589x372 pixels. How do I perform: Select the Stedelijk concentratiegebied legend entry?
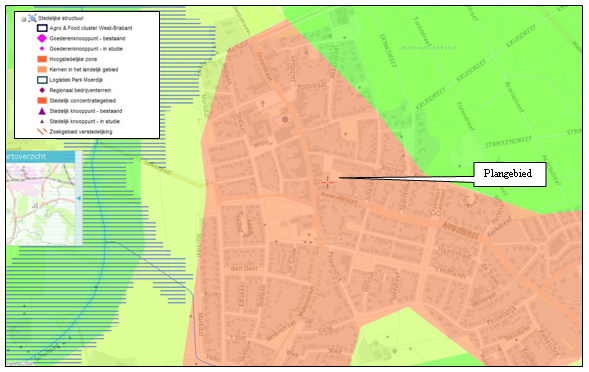coord(77,101)
